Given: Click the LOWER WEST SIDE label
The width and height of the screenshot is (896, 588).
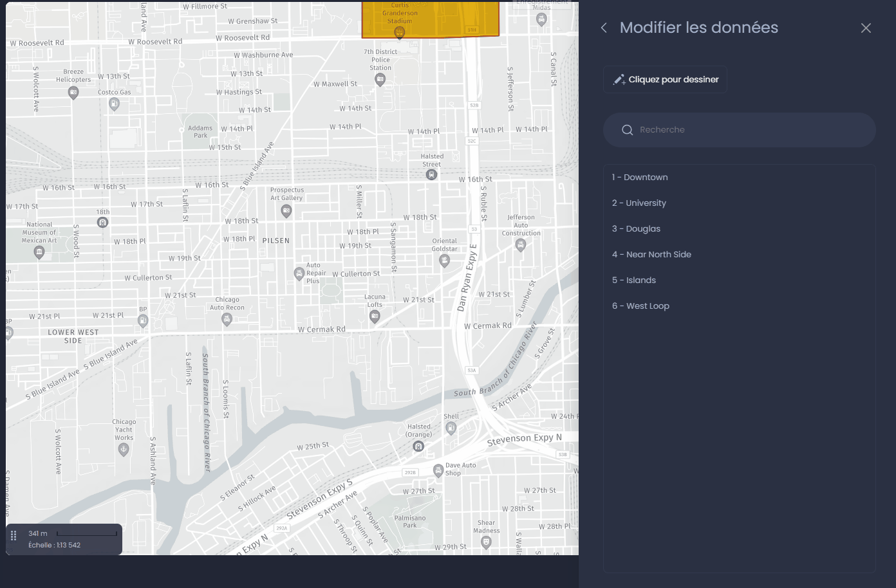Looking at the screenshot, I should click(x=73, y=336).
